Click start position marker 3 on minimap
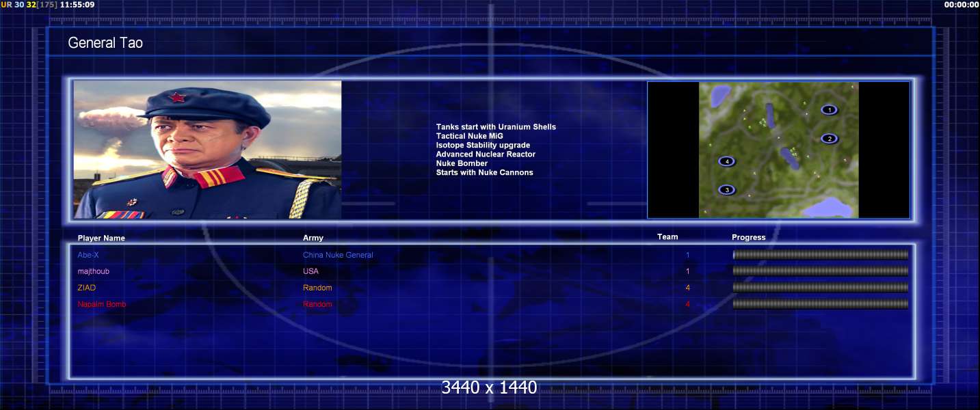 (x=726, y=190)
